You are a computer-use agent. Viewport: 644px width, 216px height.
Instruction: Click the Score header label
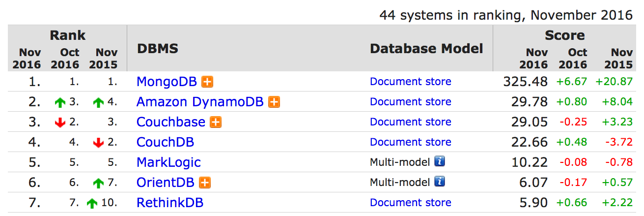pos(565,35)
